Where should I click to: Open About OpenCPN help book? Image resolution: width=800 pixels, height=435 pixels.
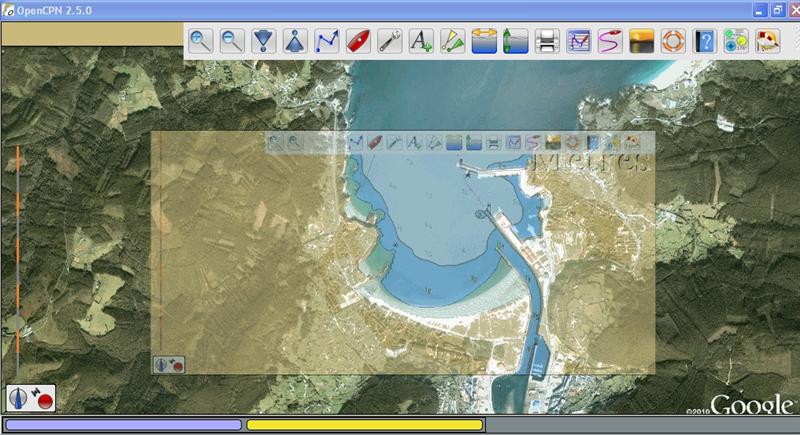click(x=705, y=41)
